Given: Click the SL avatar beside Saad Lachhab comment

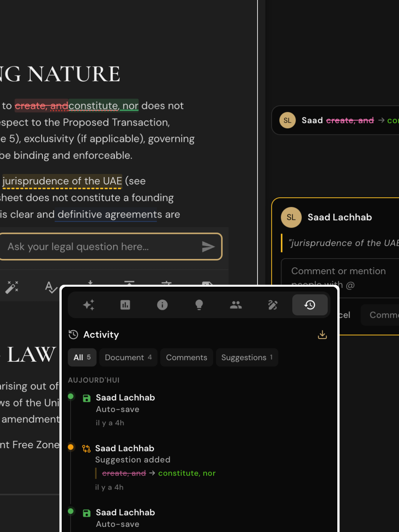Looking at the screenshot, I should (x=291, y=217).
